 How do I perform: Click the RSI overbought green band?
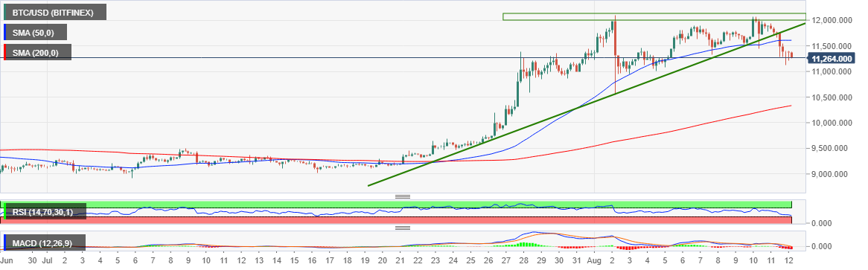pyautogui.click(x=398, y=204)
